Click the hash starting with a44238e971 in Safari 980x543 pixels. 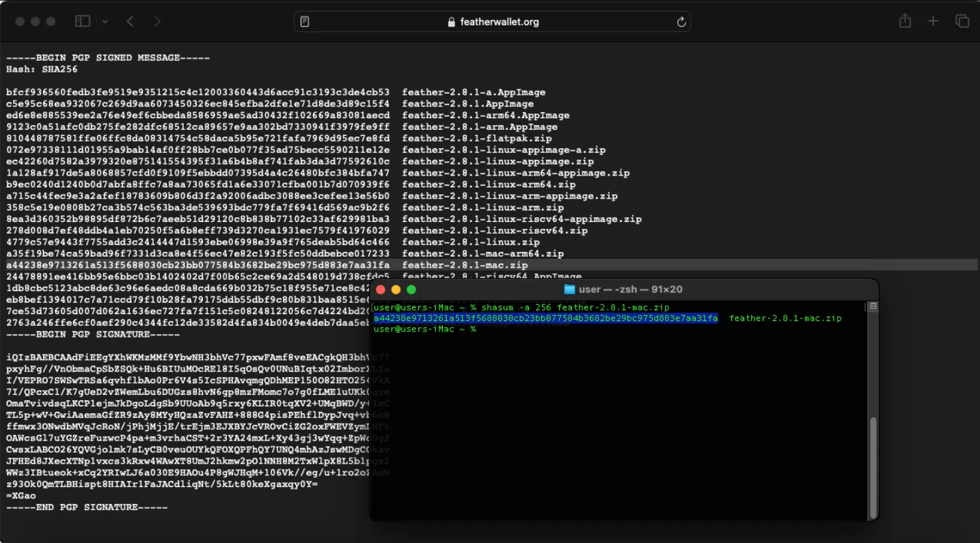(x=198, y=265)
